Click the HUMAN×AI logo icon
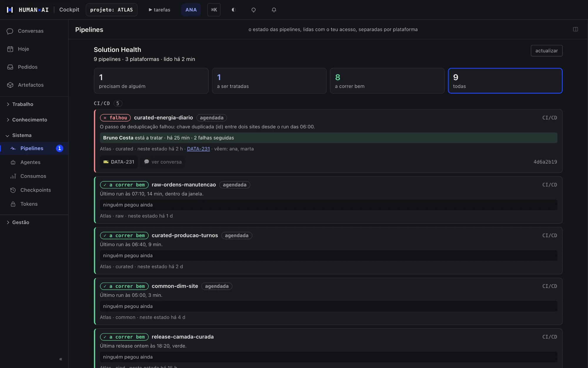 pos(10,10)
